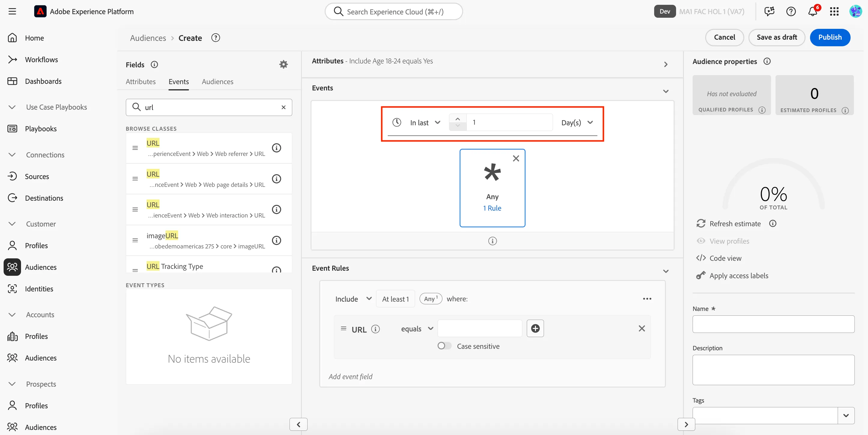Open the Tags dropdown arrow
Screen dimensions: 868x435
[x=846, y=415]
